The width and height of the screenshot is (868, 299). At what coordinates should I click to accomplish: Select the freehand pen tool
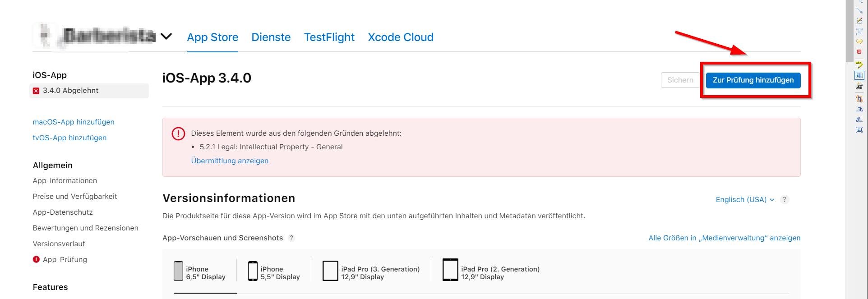[x=859, y=21]
